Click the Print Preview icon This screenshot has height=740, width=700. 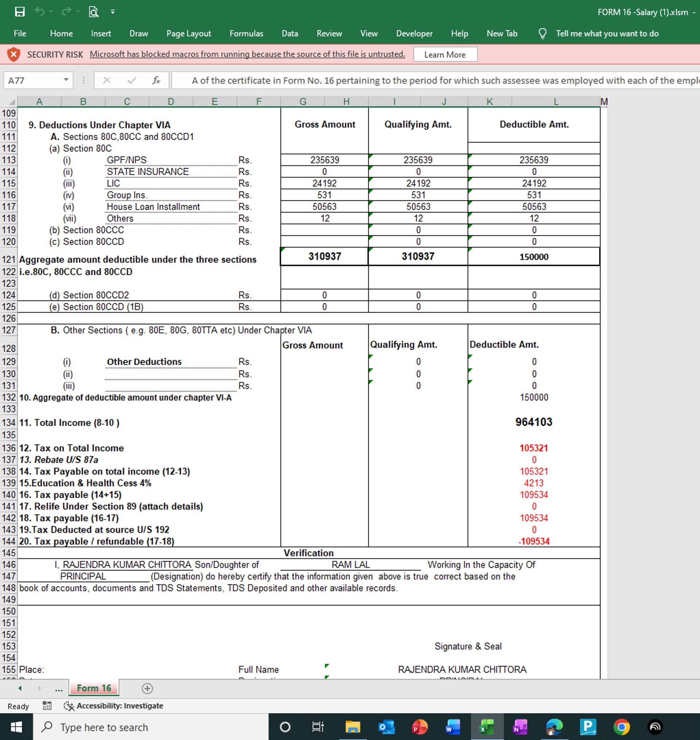pos(93,12)
